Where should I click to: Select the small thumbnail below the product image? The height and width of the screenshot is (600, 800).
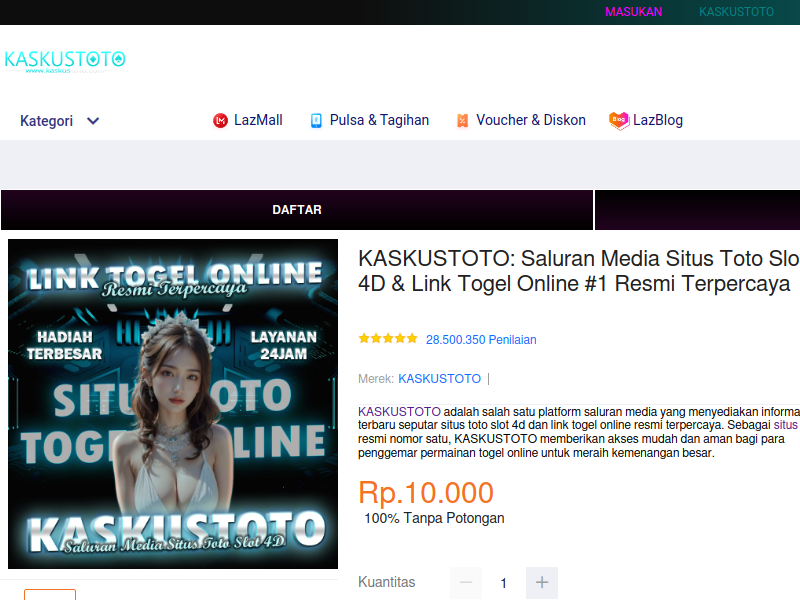pos(50,594)
